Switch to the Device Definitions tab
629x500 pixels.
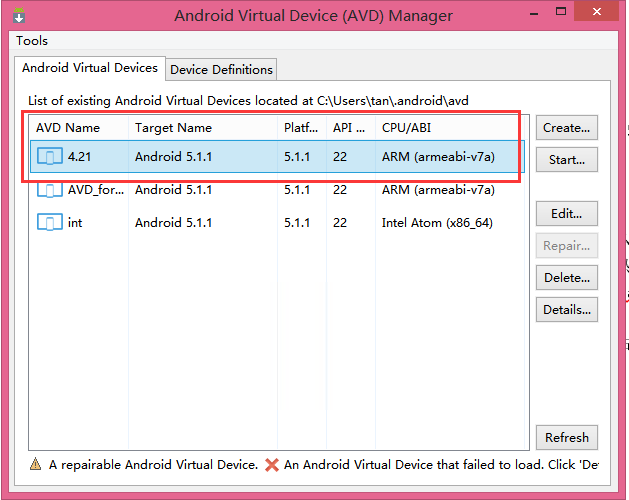[x=221, y=70]
